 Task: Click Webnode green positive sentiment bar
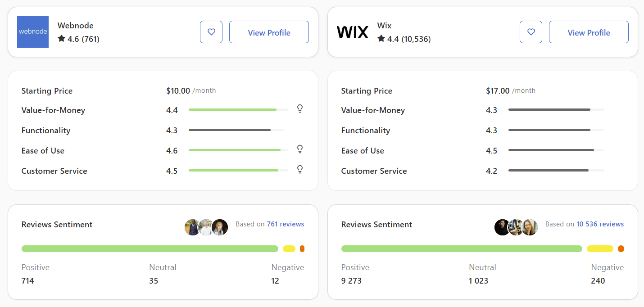tap(150, 248)
